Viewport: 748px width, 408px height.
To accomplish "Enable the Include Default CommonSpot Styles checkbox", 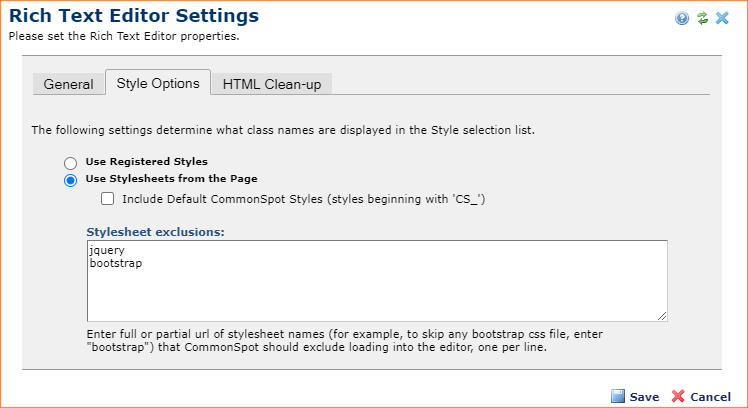I will coord(107,199).
